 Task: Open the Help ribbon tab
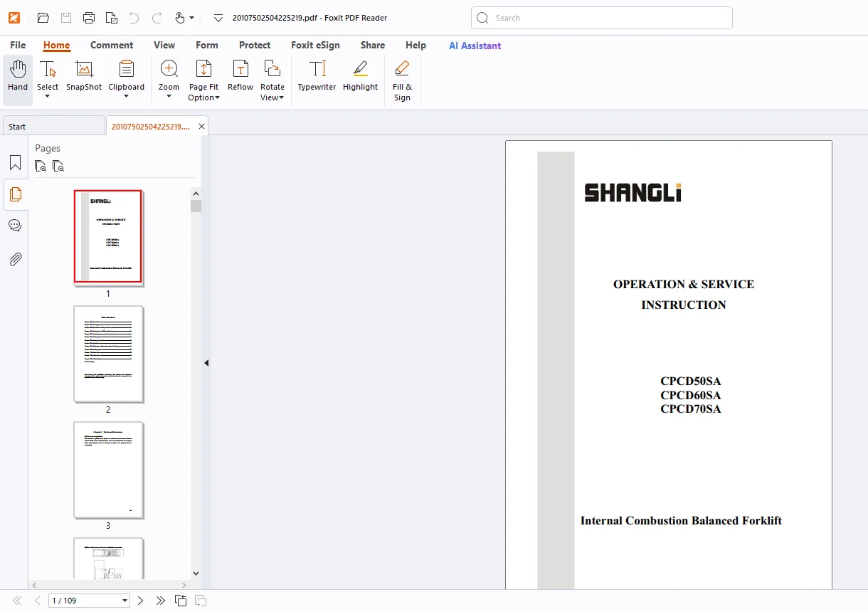(416, 45)
